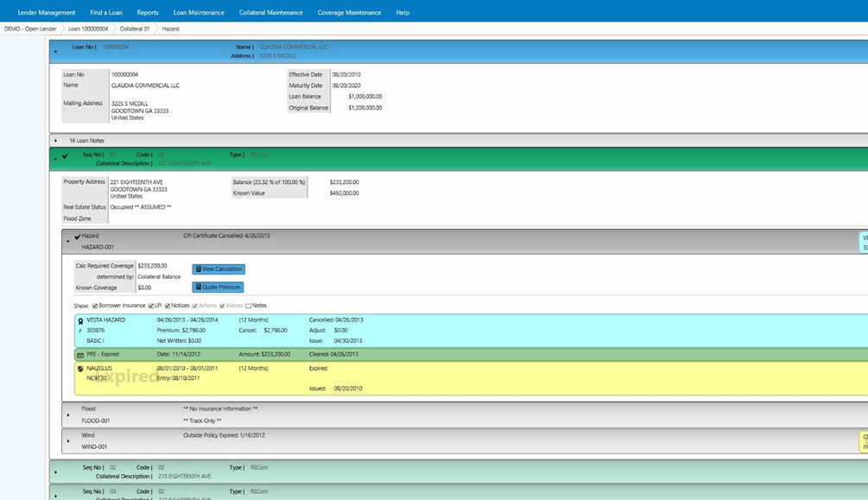Viewport: 868px width, 500px height.
Task: Uncheck the Notices checkbox
Action: pos(168,306)
